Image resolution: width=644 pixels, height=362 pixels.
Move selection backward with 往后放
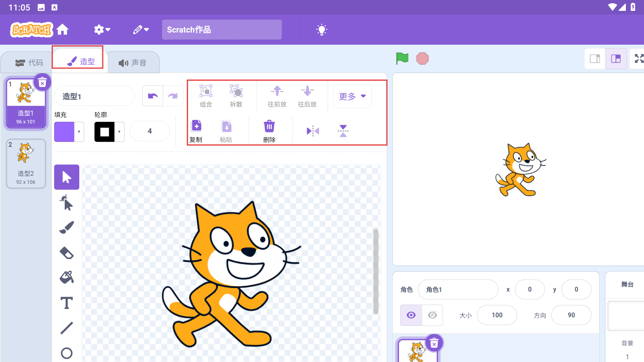308,96
